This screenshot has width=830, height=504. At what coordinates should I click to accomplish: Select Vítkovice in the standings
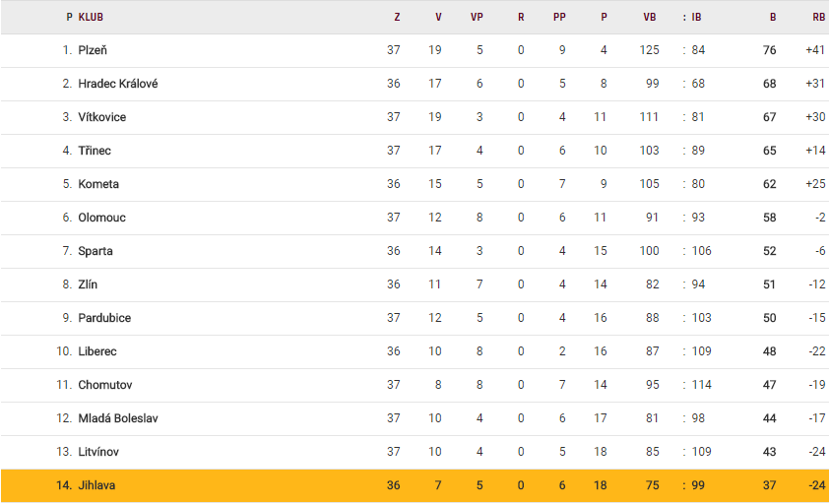coord(102,117)
